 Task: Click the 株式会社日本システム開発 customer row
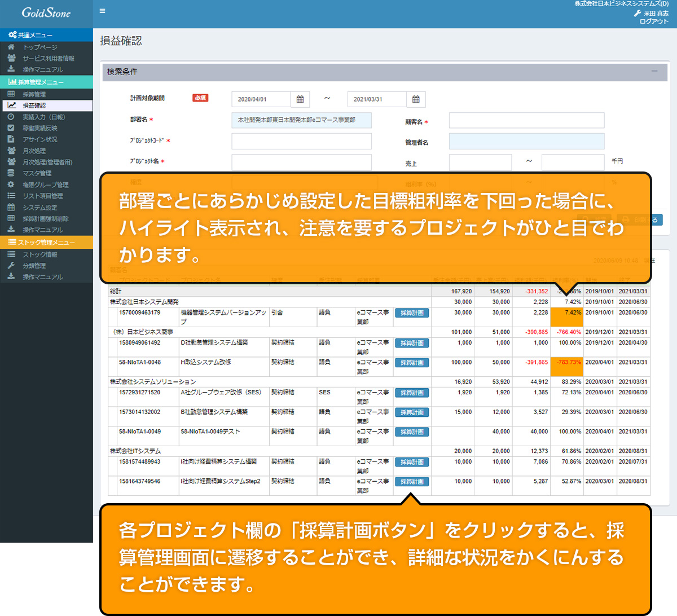379,302
